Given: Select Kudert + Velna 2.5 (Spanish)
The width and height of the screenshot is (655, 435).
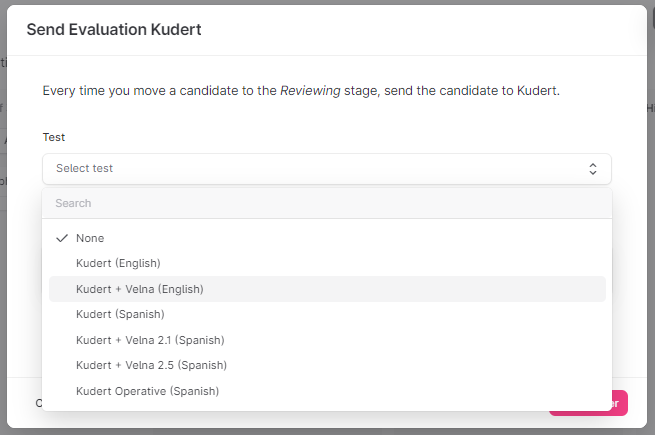Looking at the screenshot, I should [151, 365].
